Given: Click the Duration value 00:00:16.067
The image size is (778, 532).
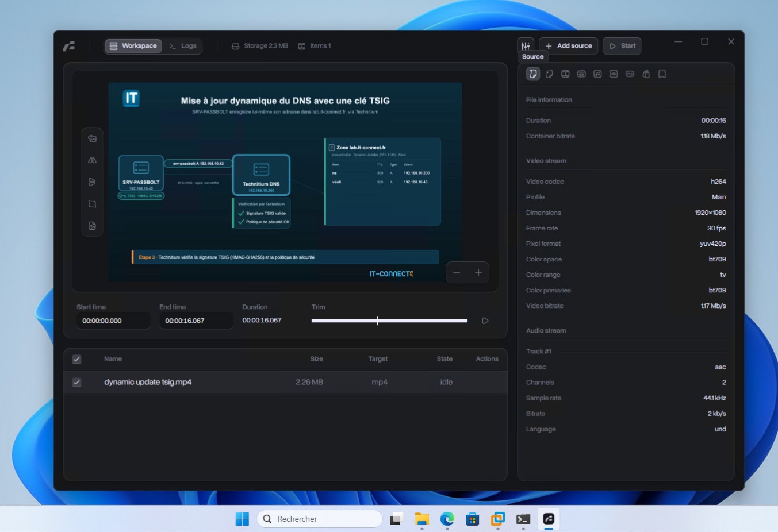Looking at the screenshot, I should pos(262,321).
